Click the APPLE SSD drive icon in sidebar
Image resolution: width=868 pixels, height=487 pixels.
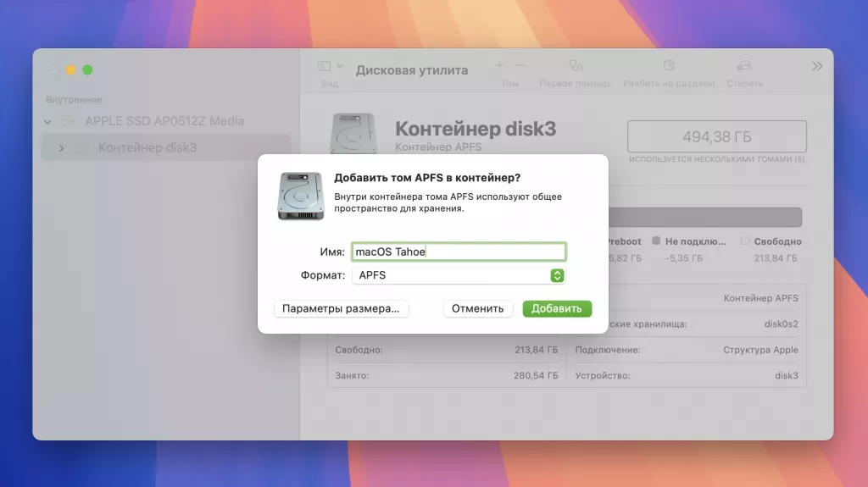tap(68, 120)
